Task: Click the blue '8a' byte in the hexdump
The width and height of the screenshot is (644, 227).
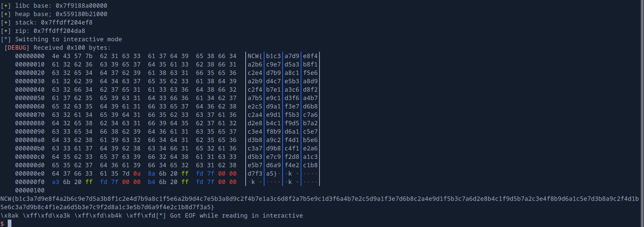Action: [x=152, y=174]
